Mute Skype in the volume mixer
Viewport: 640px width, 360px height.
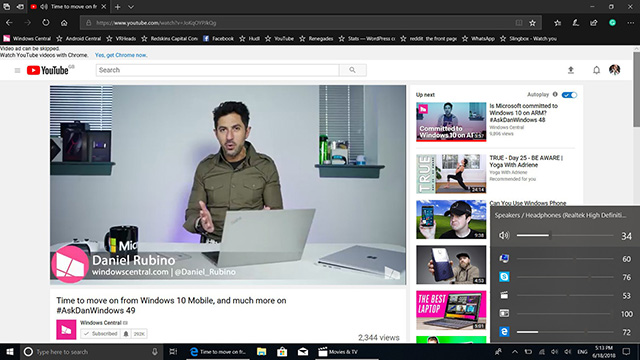[x=504, y=277]
